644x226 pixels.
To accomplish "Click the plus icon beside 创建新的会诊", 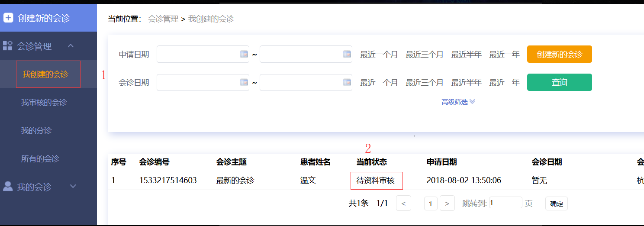I will point(8,18).
